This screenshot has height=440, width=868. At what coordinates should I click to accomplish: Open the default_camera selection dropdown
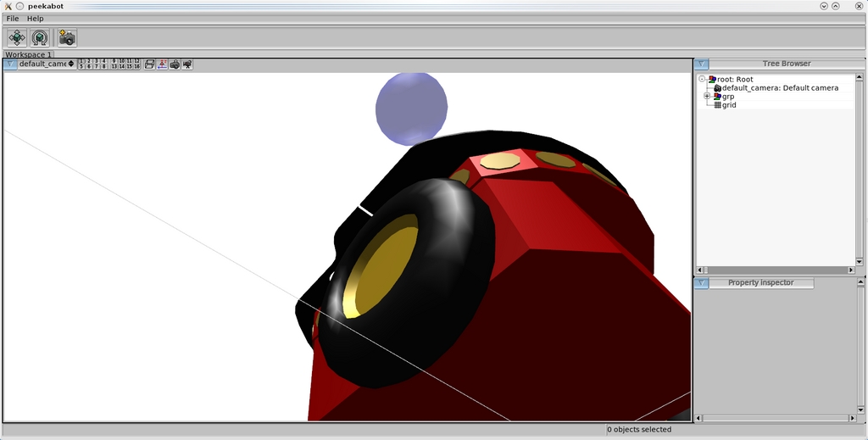coord(46,64)
